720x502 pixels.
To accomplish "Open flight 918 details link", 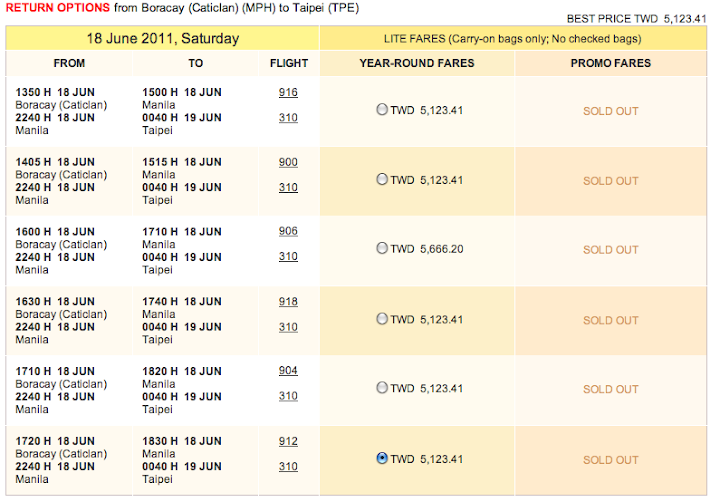I will pos(288,302).
